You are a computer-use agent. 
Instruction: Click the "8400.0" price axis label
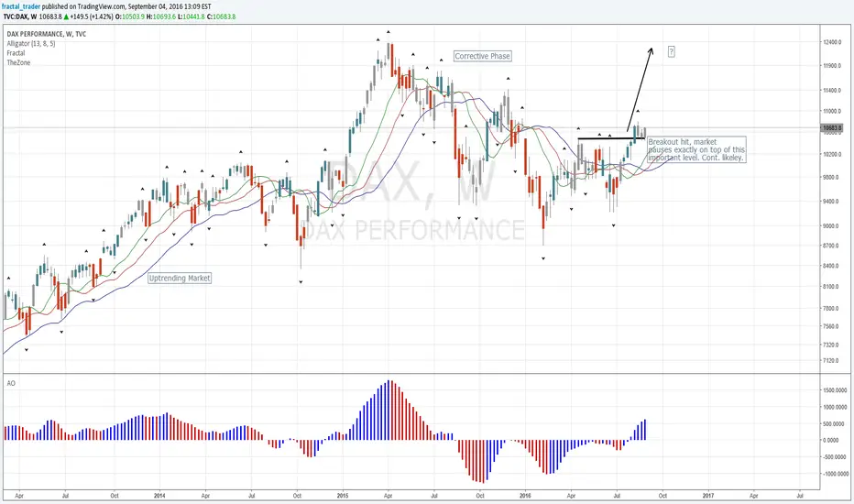[830, 266]
